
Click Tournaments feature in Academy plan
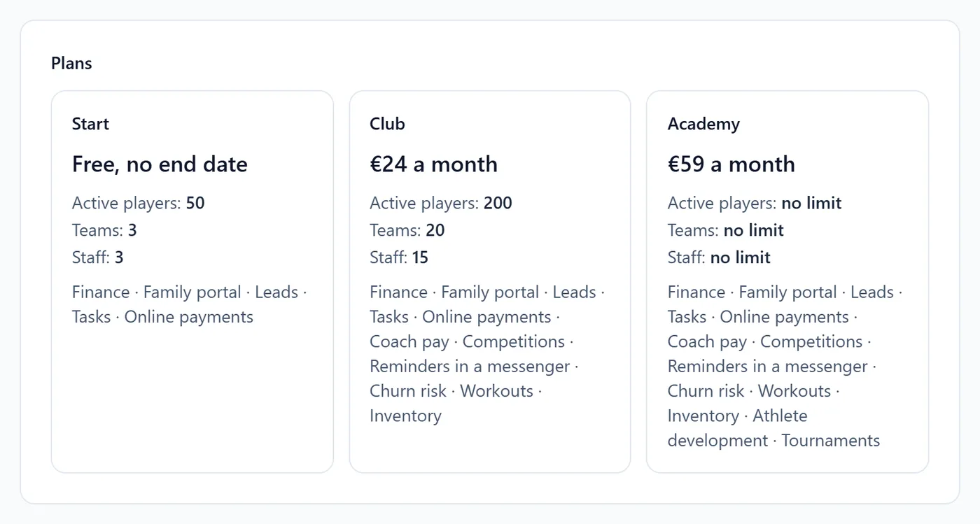(831, 441)
